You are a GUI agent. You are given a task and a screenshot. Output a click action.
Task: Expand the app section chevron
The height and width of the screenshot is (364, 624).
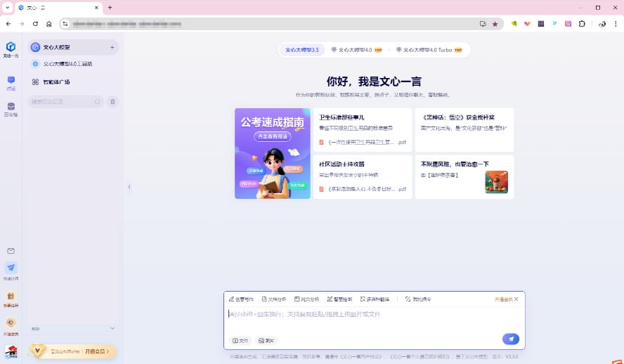112,328
